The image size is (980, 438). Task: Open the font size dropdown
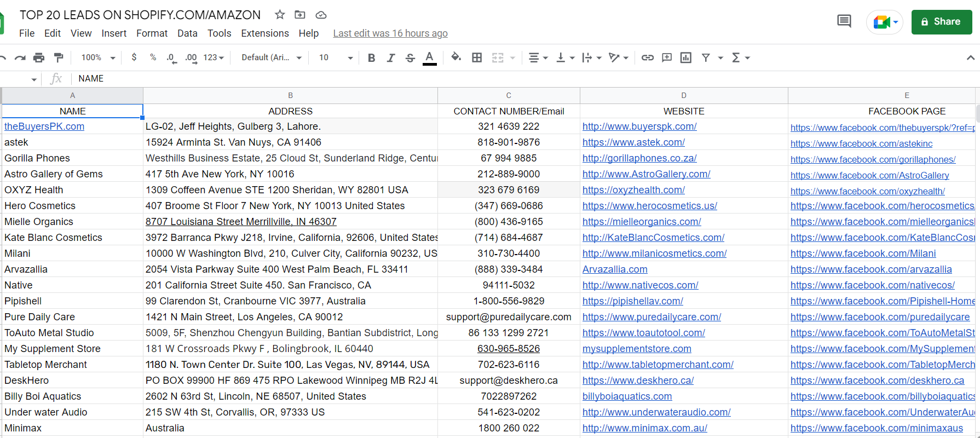point(336,57)
